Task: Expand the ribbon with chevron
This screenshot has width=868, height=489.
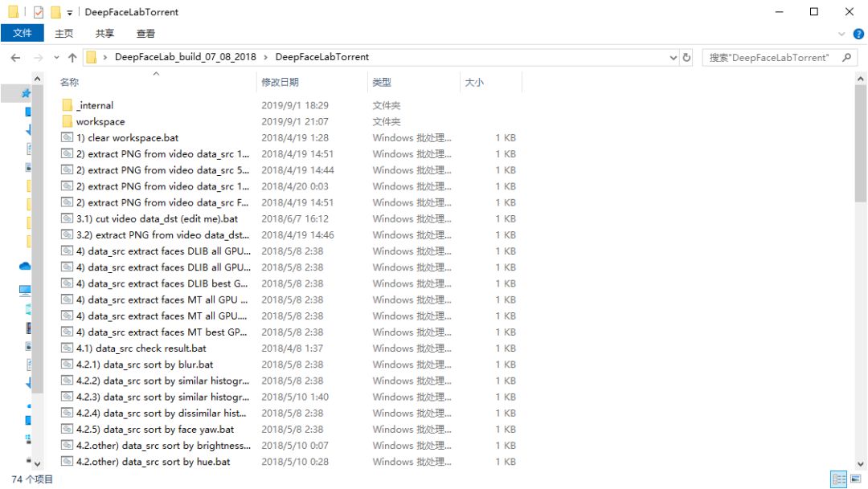Action: tap(841, 34)
